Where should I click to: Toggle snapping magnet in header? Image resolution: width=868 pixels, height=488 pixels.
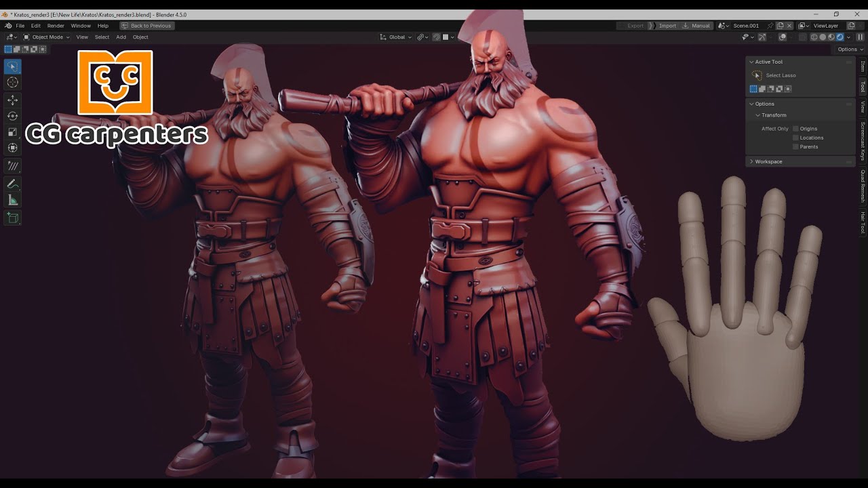pyautogui.click(x=437, y=37)
